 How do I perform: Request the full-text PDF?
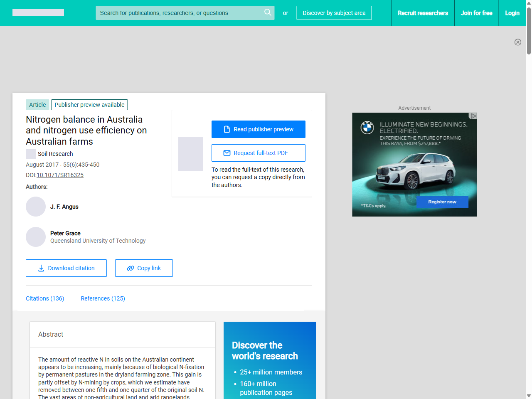click(x=258, y=153)
